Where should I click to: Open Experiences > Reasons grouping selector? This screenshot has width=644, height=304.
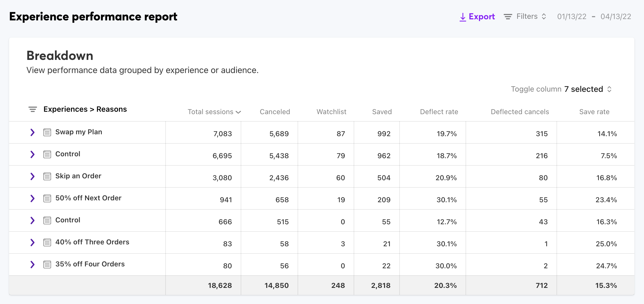[x=85, y=109]
